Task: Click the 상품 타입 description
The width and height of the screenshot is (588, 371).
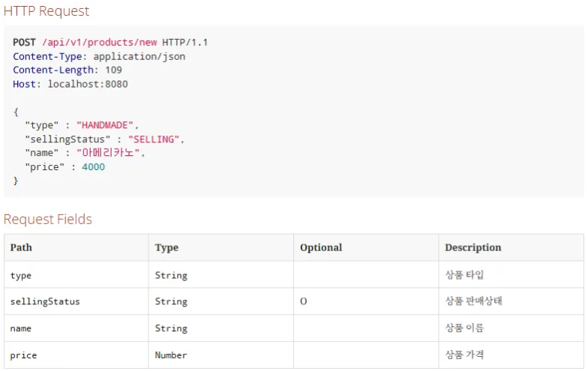Action: coord(464,274)
